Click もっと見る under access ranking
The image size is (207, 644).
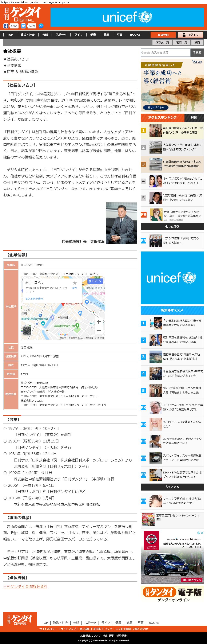172,226
